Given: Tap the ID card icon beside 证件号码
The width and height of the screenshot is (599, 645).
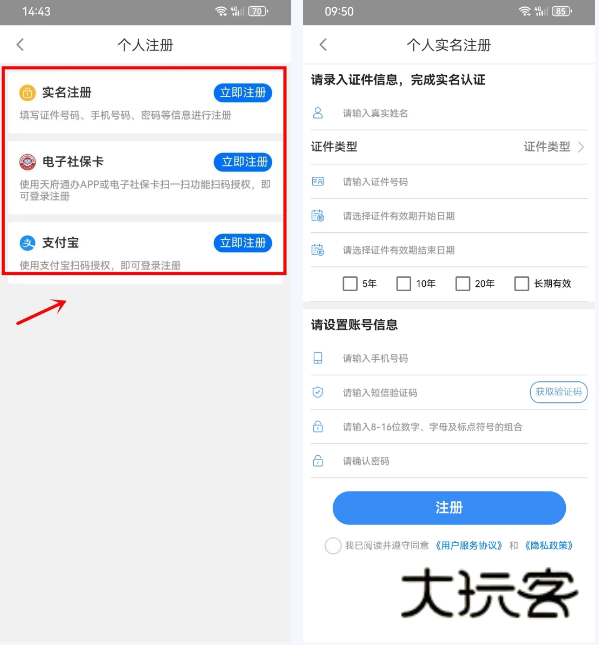Looking at the screenshot, I should pos(318,181).
